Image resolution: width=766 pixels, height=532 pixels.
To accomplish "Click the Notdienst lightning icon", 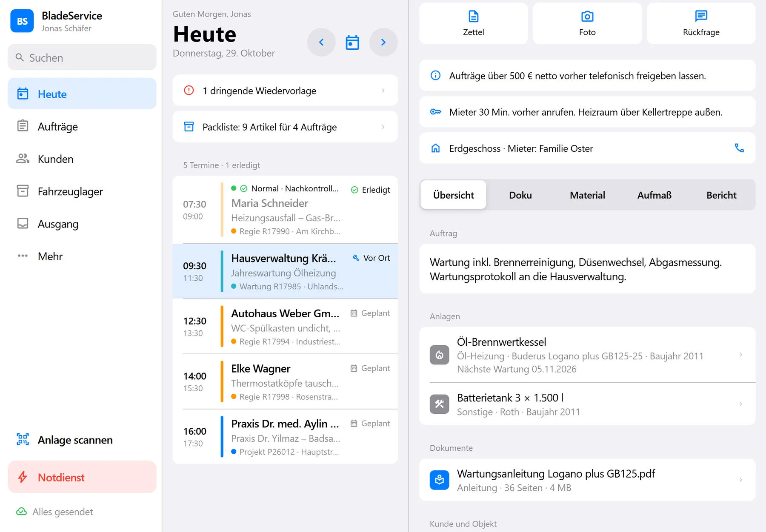I will click(23, 477).
